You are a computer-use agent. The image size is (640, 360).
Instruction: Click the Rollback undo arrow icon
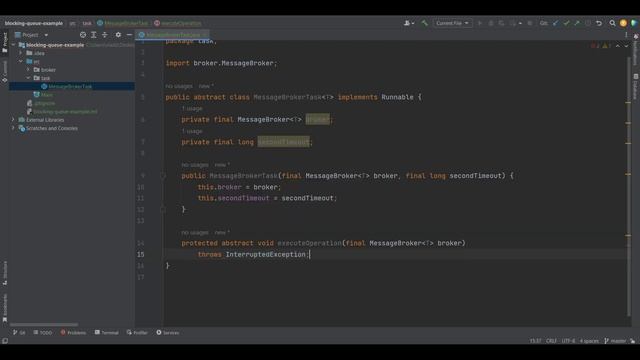click(x=599, y=23)
